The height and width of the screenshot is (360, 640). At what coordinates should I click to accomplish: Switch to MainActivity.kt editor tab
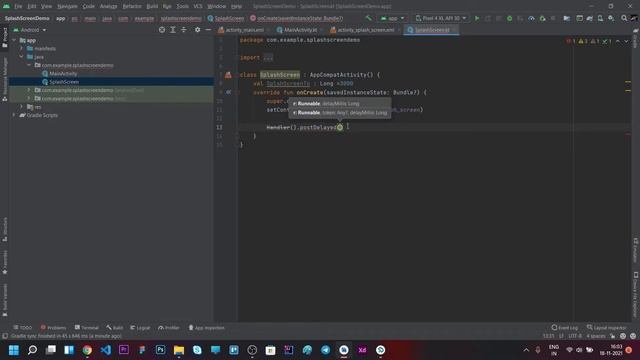pyautogui.click(x=300, y=30)
